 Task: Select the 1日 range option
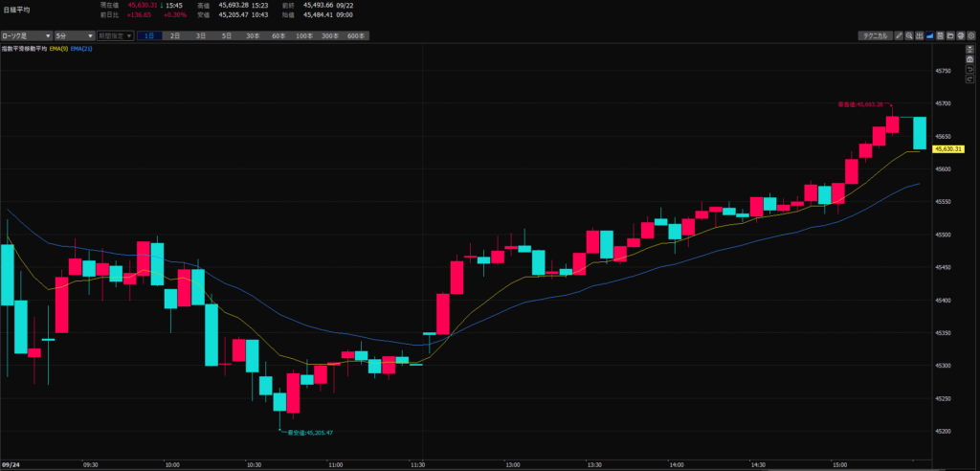point(149,35)
